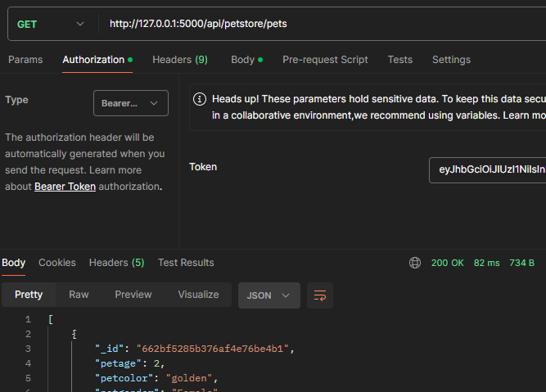
Task: Open the Pre-request Script tab
Action: 325,60
